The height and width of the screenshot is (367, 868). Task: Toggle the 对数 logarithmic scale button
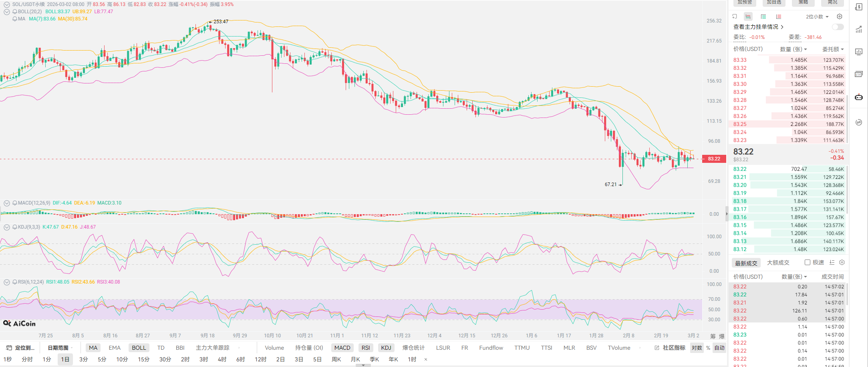point(697,348)
